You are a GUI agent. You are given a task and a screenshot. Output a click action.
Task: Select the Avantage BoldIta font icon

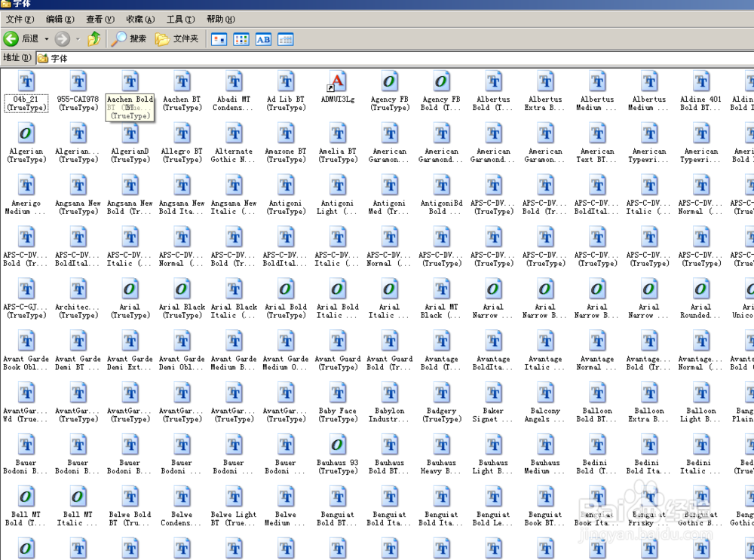[494, 341]
